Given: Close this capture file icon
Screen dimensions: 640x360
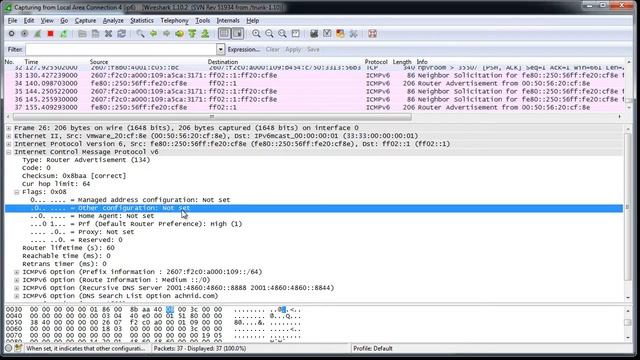Looking at the screenshot, I should (x=108, y=34).
